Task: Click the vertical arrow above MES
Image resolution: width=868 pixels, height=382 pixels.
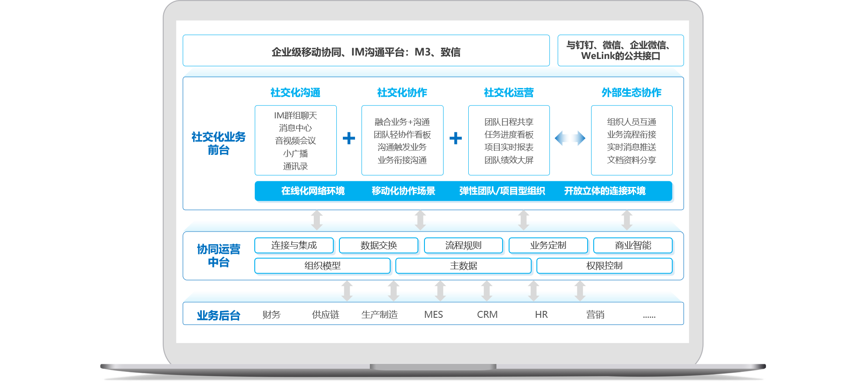Action: point(440,291)
